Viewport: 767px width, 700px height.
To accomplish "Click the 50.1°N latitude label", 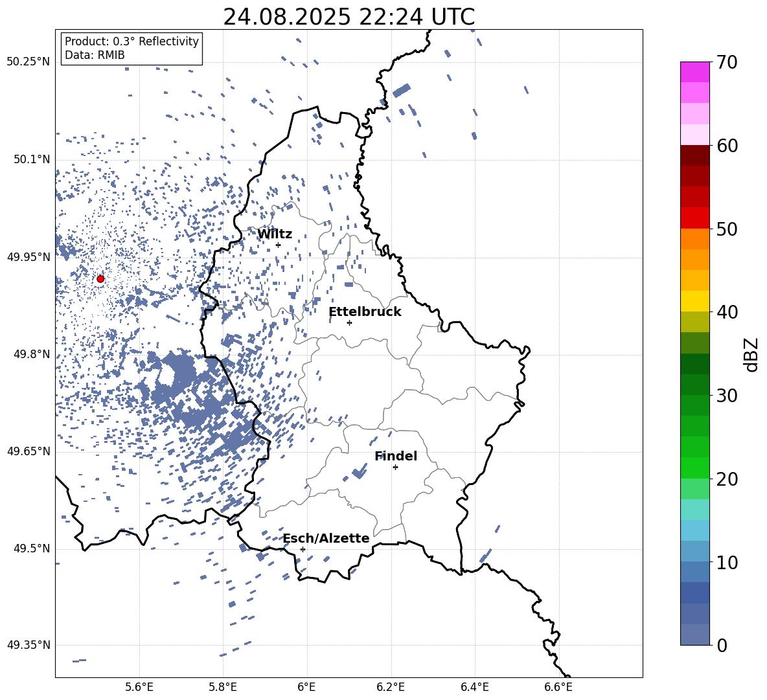I will 31,159.
